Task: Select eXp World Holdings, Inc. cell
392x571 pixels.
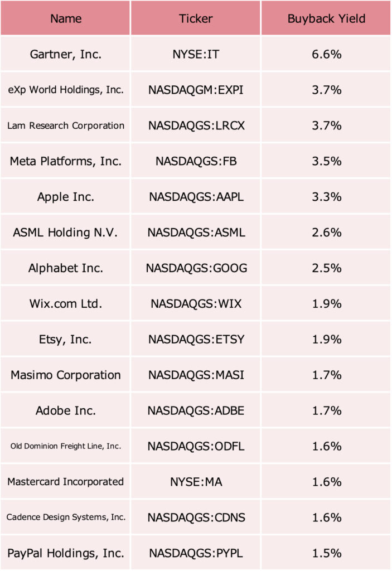Action: [65, 90]
